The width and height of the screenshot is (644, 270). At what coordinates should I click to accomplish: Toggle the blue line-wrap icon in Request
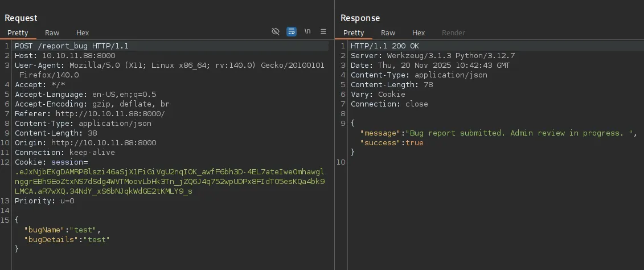tap(292, 32)
